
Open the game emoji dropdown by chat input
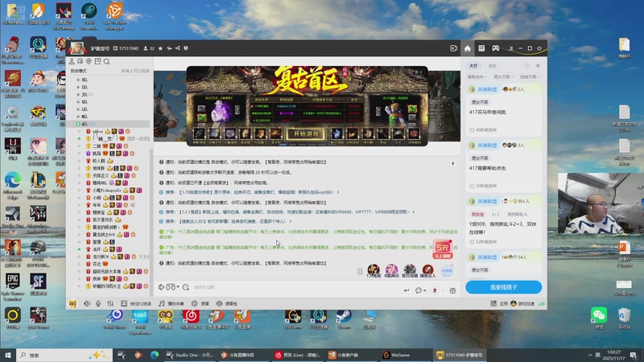coord(172,287)
